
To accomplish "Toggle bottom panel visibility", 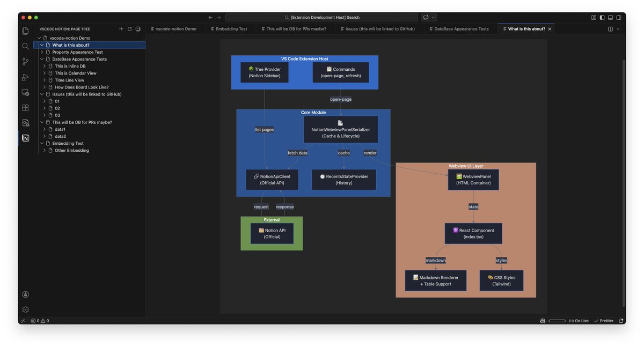I will 611,18.
